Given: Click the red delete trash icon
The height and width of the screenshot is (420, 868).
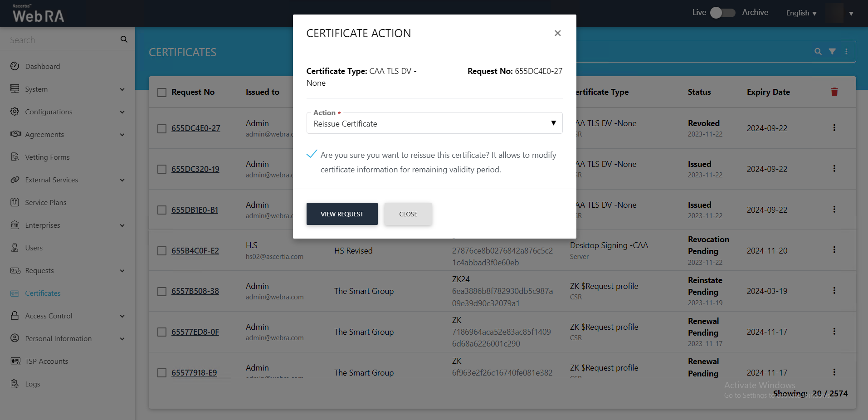Looking at the screenshot, I should pyautogui.click(x=834, y=92).
